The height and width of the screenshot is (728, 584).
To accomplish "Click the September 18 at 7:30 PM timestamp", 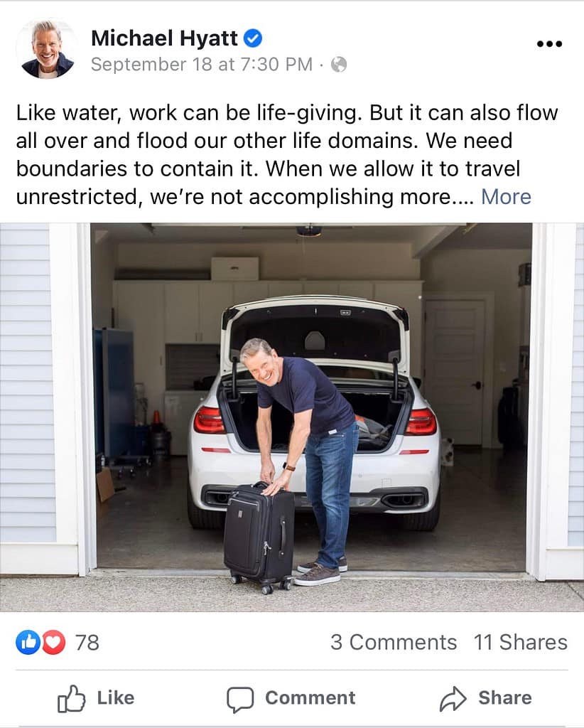I will coord(202,65).
